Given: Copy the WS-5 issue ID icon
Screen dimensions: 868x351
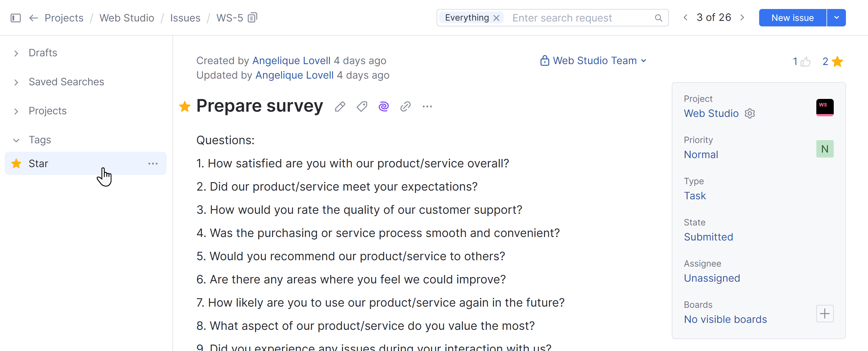Looking at the screenshot, I should [252, 17].
